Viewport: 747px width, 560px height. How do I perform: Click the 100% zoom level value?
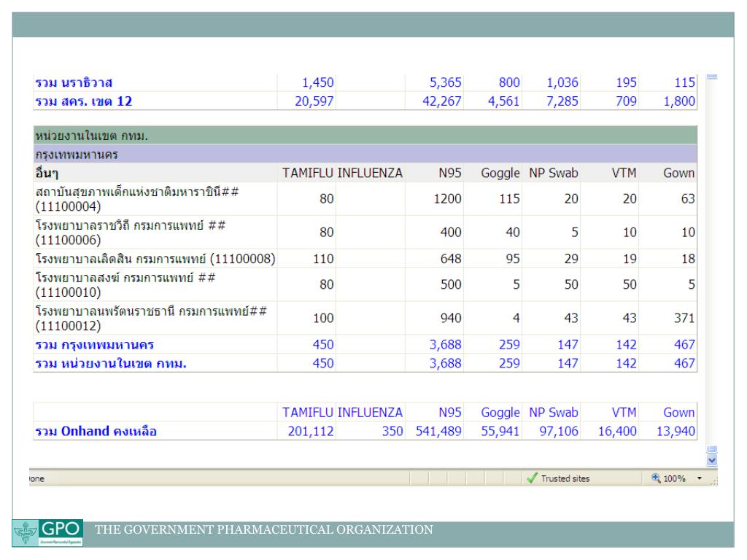point(674,478)
